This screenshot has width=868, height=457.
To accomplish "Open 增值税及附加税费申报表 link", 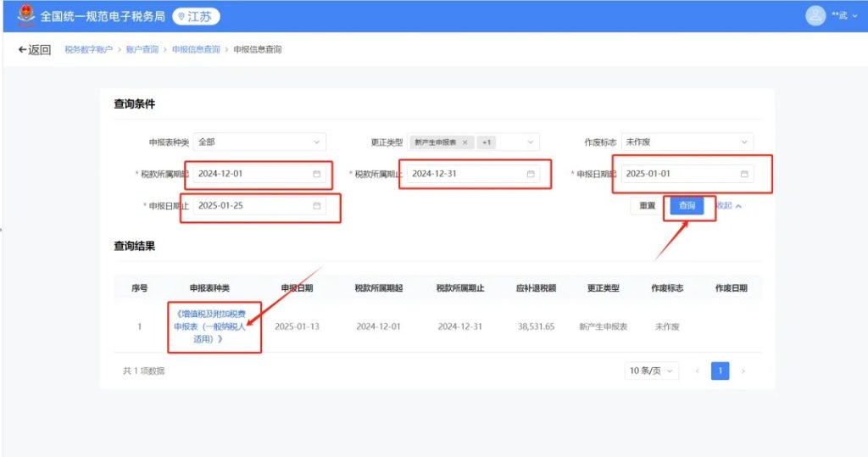I will coord(213,326).
